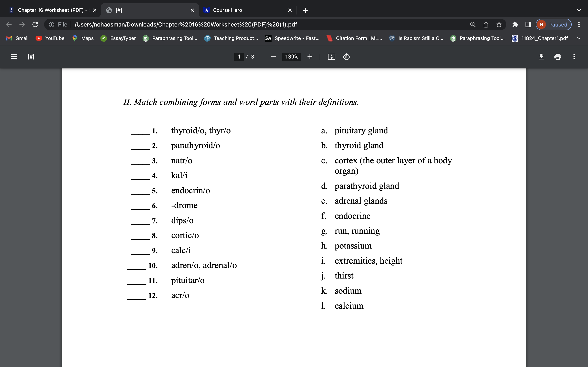588x367 pixels.
Task: Expand the bookmarks overflow chevron
Action: [579, 38]
